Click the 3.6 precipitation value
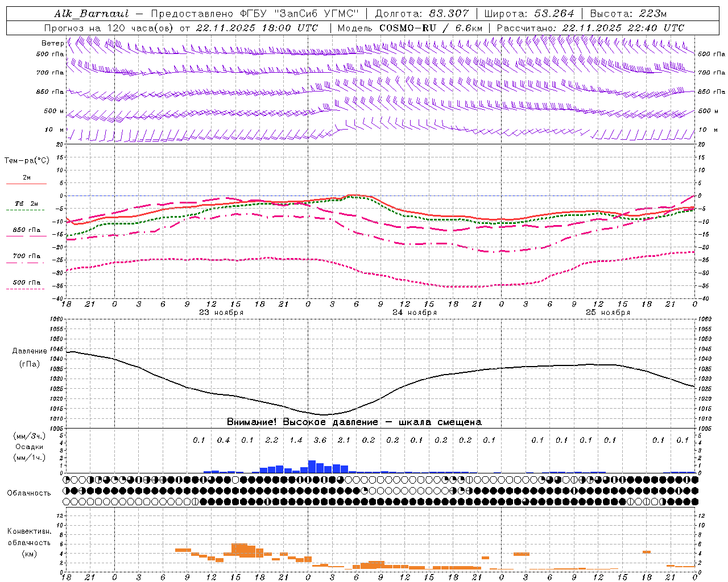 [320, 440]
